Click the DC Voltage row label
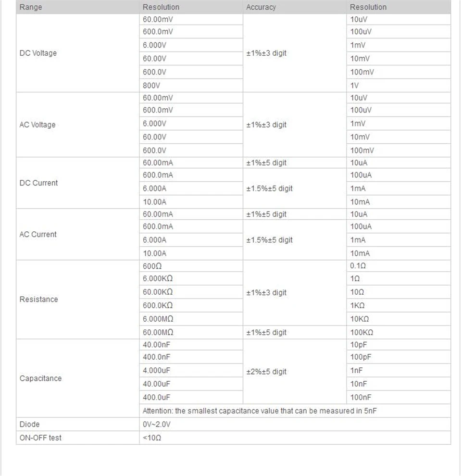The width and height of the screenshot is (461, 476). pos(38,53)
